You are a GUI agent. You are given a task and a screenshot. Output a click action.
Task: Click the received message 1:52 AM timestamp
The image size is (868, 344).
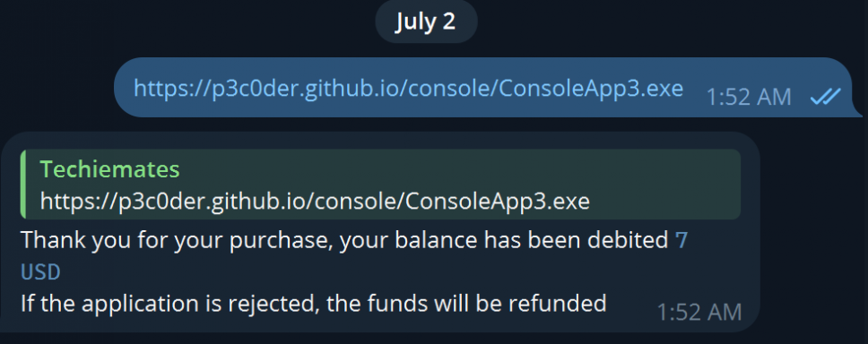pyautogui.click(x=699, y=313)
